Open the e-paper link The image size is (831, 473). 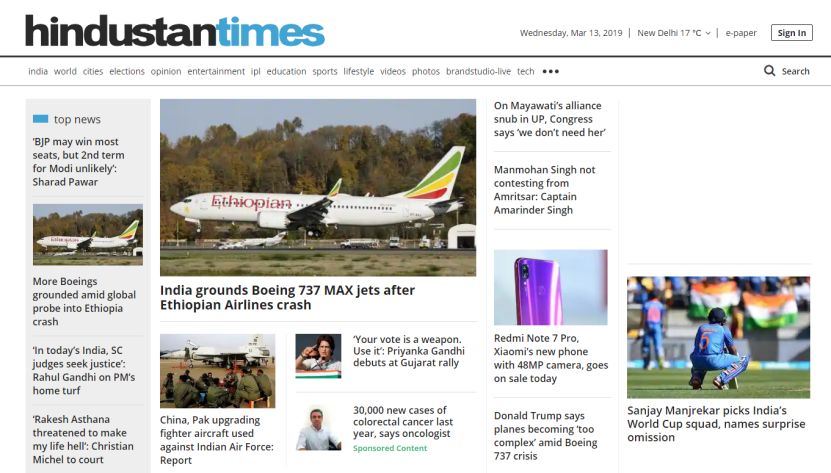[741, 33]
